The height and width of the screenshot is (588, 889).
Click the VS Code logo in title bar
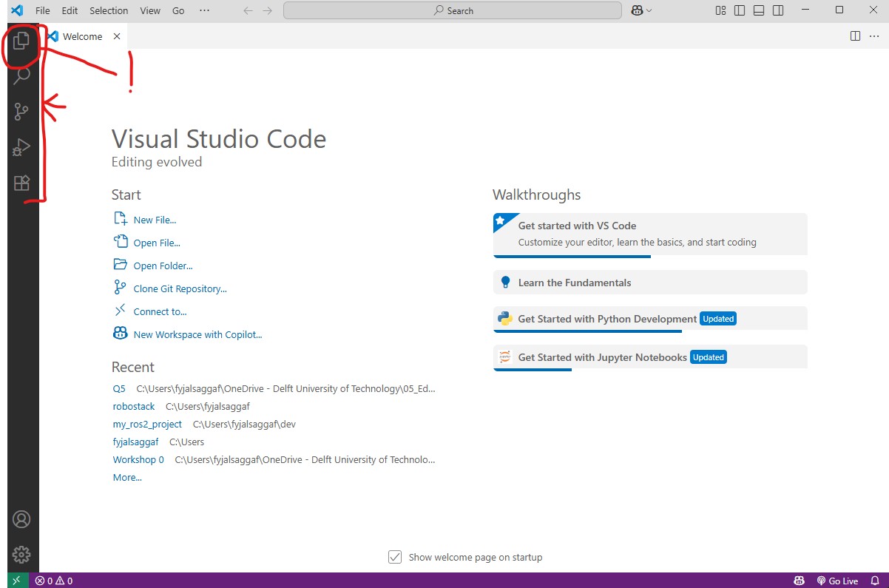[x=16, y=10]
